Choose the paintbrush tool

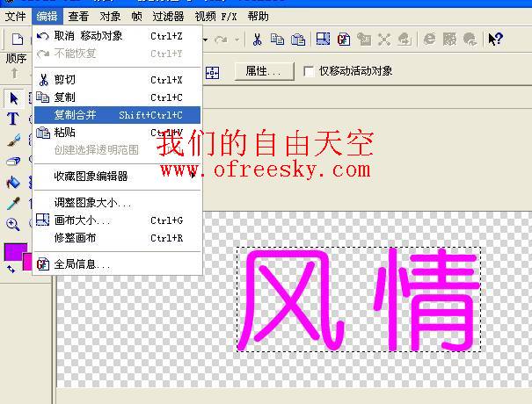click(13, 140)
